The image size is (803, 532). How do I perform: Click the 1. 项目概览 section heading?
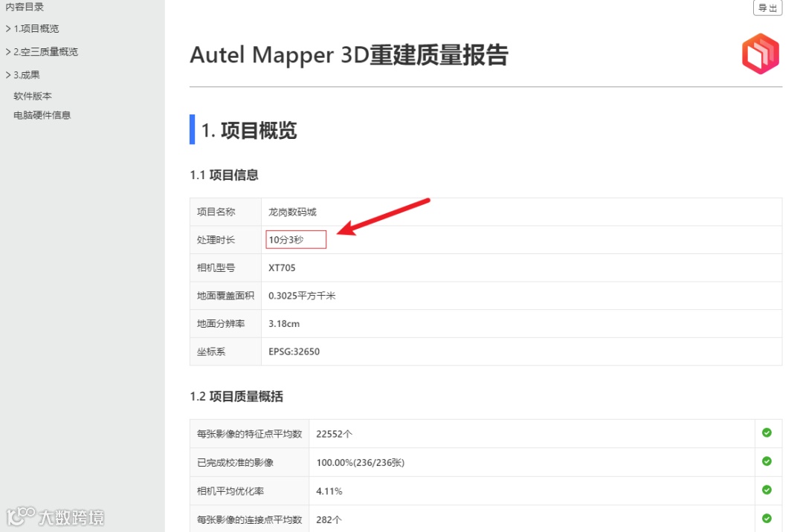click(x=249, y=131)
